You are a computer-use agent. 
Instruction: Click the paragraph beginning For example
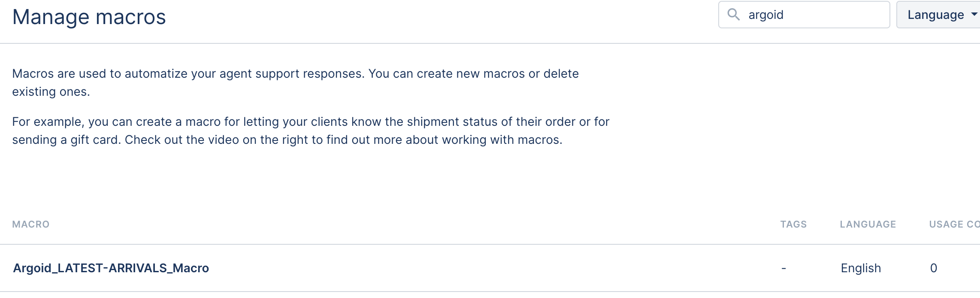click(311, 131)
